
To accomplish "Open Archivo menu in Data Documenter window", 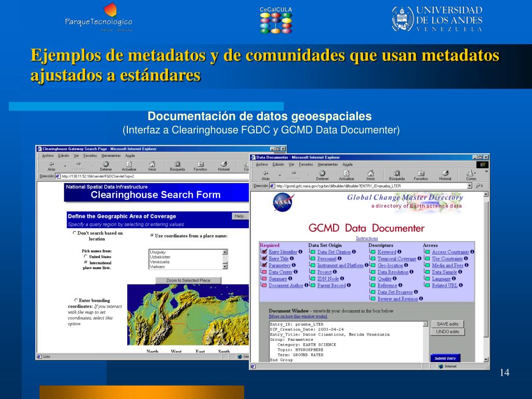I will coord(262,164).
